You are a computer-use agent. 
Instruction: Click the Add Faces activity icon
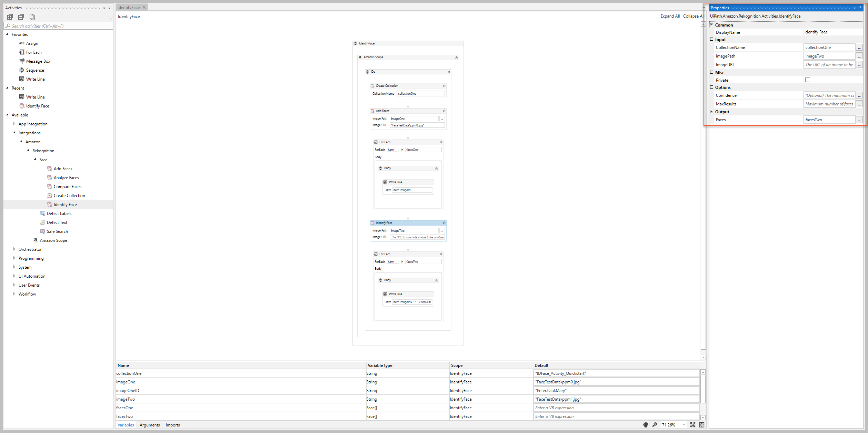coord(49,168)
